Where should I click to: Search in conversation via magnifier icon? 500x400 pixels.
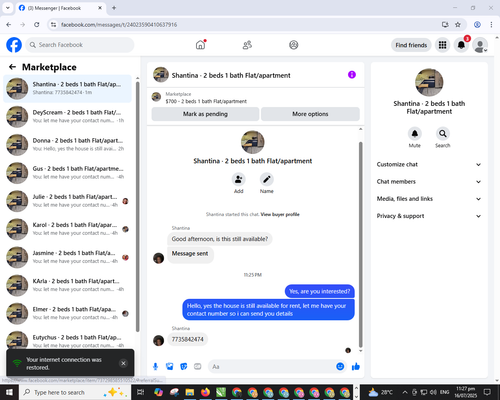pos(442,134)
